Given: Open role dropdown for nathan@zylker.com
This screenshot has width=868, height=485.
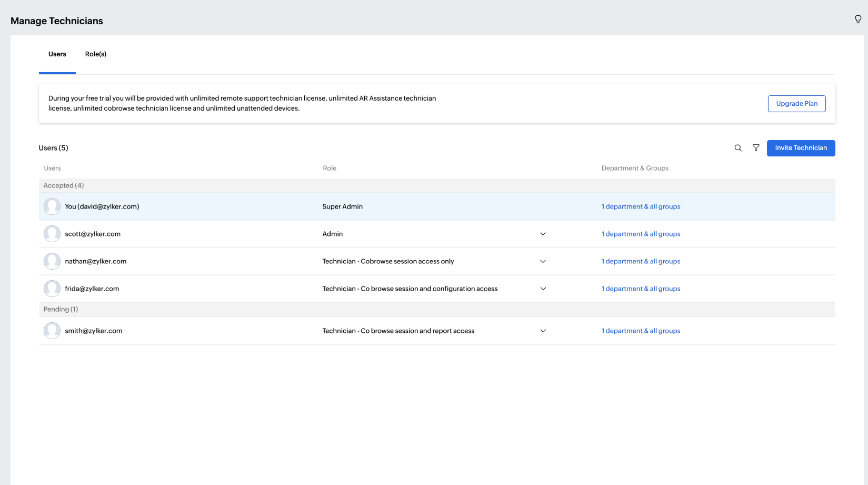Looking at the screenshot, I should tap(543, 261).
